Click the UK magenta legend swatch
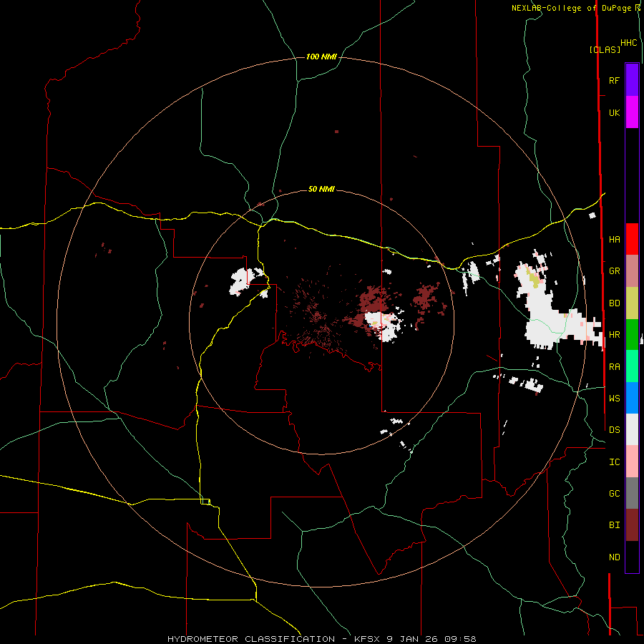 coord(632,112)
